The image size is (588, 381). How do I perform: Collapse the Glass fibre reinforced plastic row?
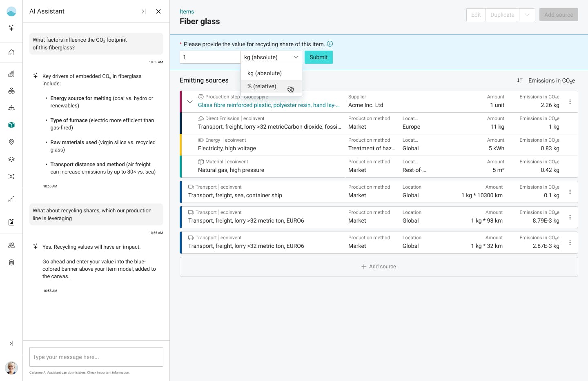coord(190,102)
